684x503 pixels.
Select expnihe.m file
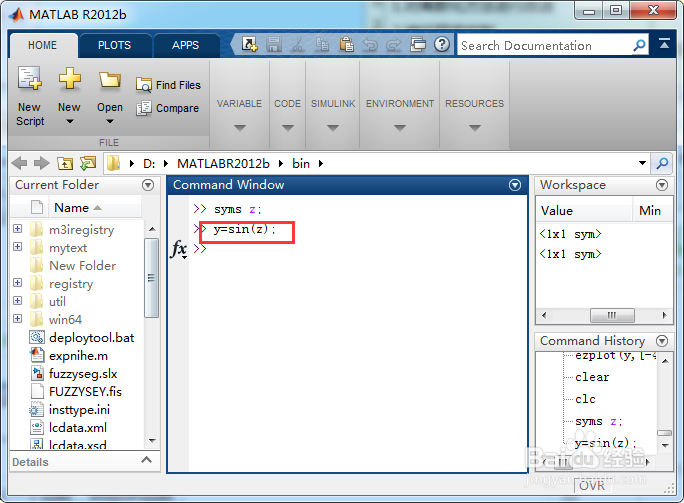pyautogui.click(x=79, y=356)
